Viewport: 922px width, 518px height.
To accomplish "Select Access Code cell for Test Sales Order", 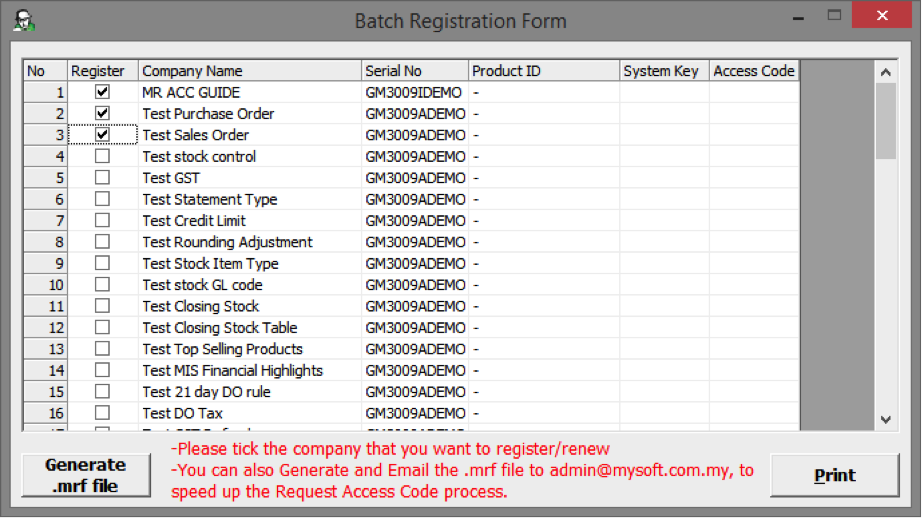I will [x=754, y=135].
